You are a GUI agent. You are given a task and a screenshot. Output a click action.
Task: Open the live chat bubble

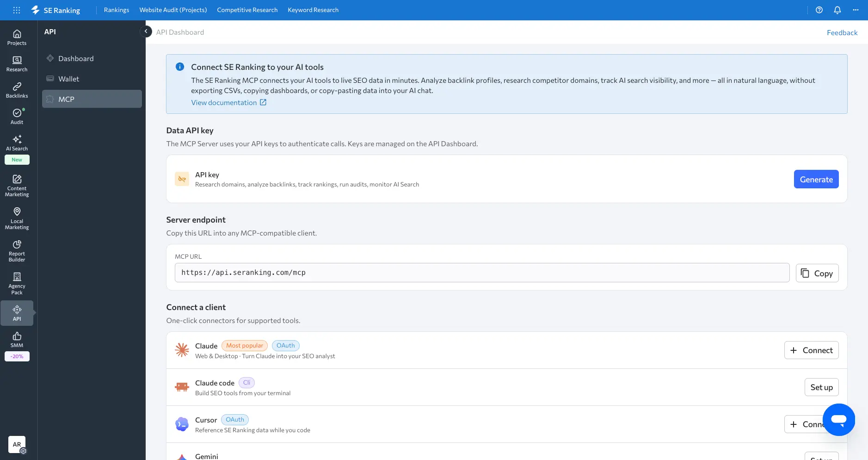click(x=838, y=420)
